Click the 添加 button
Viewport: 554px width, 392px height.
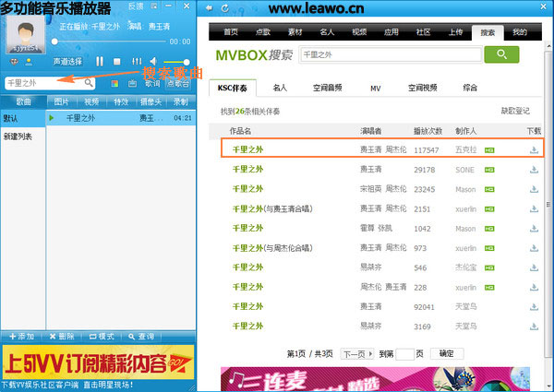coord(21,337)
